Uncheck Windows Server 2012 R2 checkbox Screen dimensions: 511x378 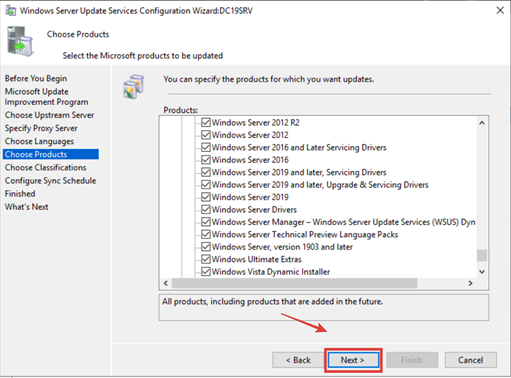206,122
